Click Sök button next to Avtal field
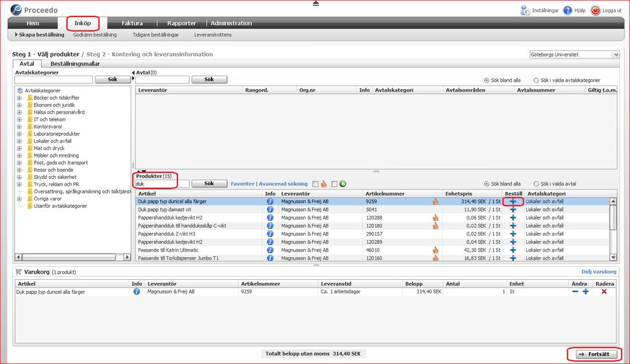 tap(209, 79)
